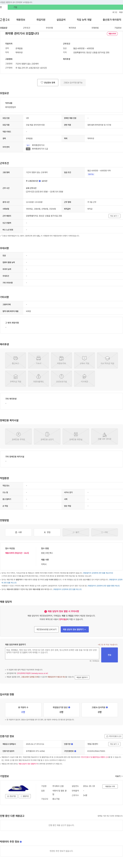
Task: Switch to the 기업정보 tab
Action: 118,28
